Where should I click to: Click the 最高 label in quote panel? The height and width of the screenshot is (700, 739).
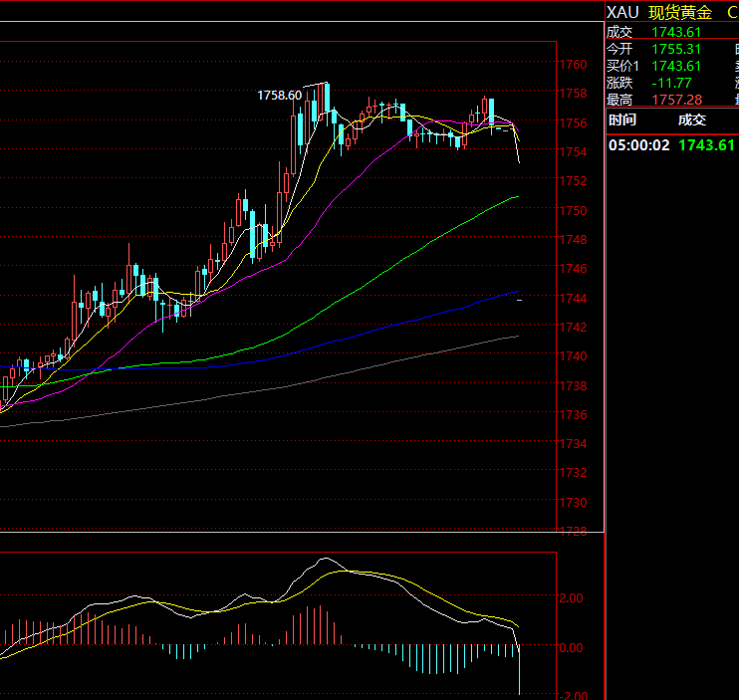[619, 100]
